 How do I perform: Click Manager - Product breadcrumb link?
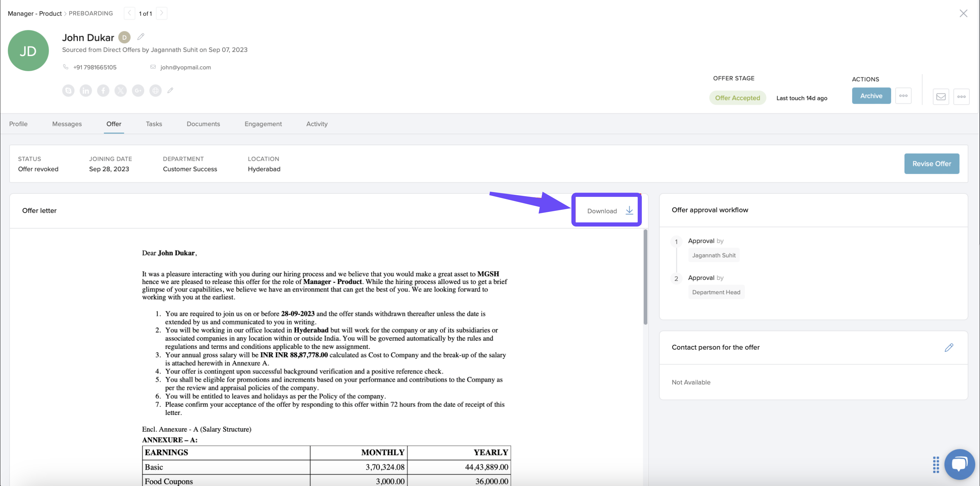point(35,13)
